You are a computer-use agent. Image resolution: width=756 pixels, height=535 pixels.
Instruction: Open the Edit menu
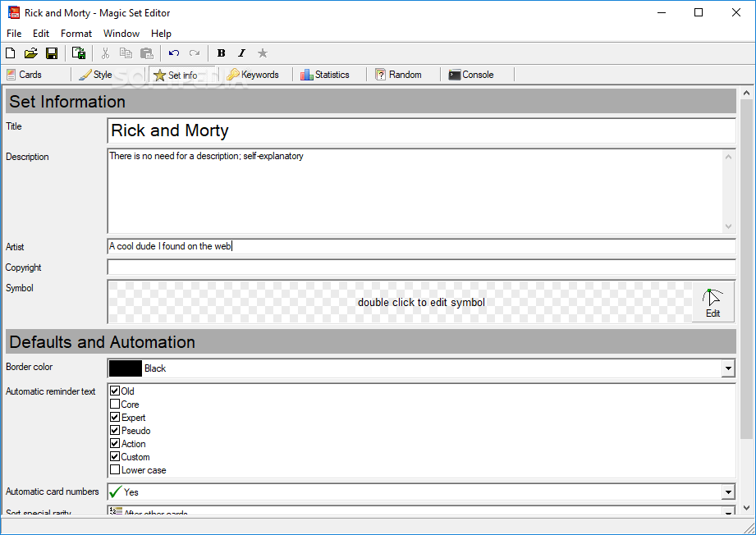pyautogui.click(x=41, y=34)
